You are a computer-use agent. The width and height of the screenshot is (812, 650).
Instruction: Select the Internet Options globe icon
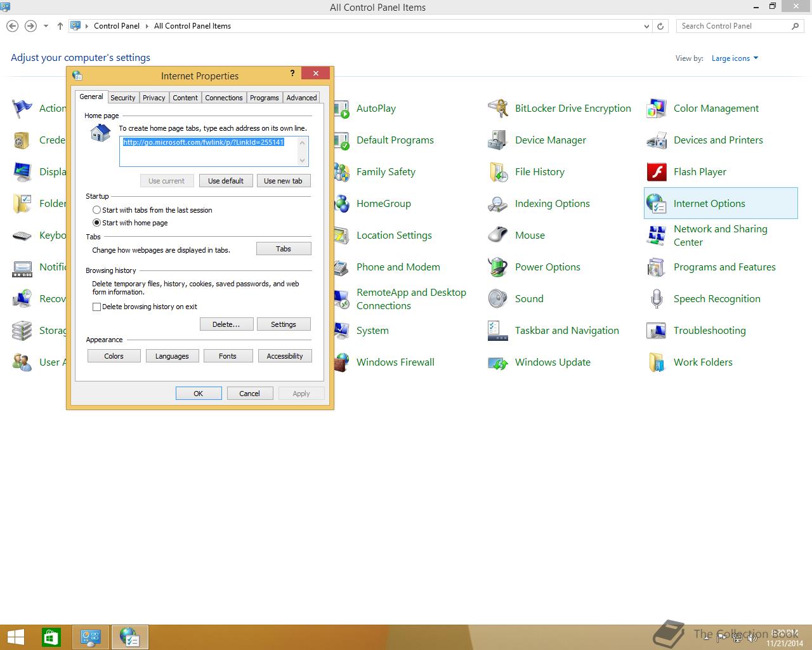click(656, 204)
